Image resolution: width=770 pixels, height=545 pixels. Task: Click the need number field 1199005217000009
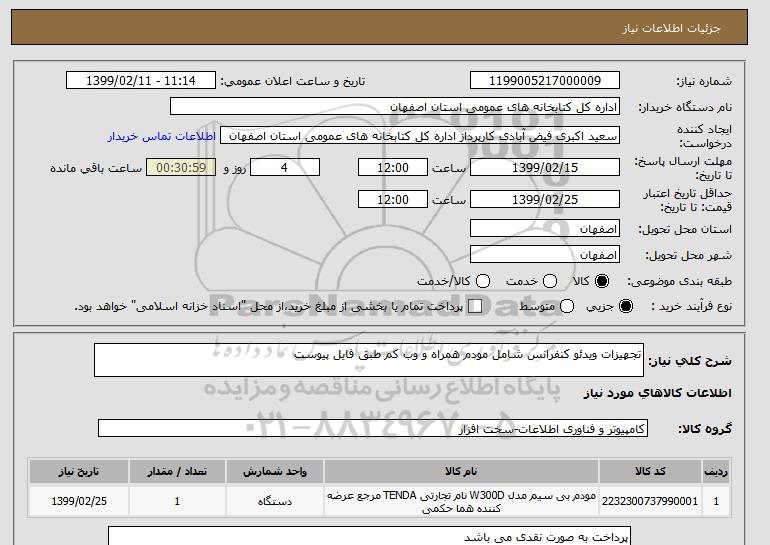[x=545, y=81]
